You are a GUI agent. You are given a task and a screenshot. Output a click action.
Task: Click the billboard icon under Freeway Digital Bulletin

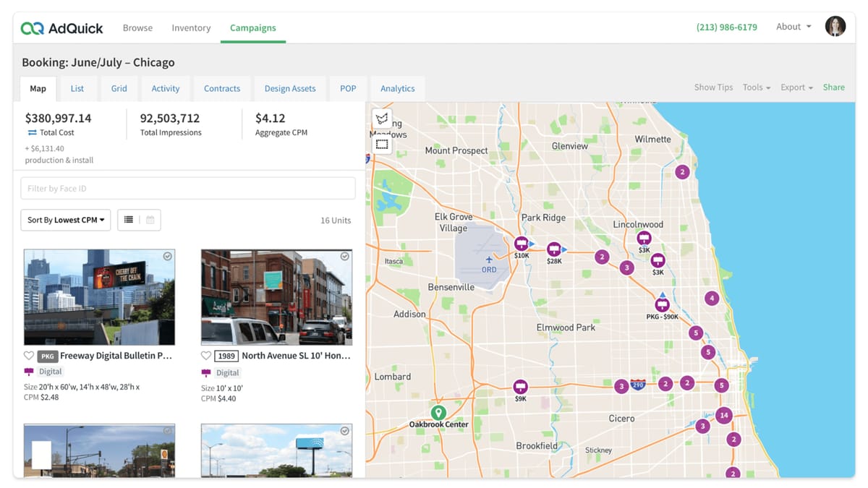pyautogui.click(x=29, y=372)
